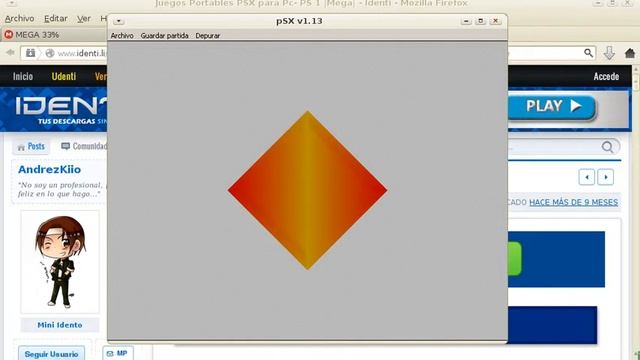Open AndrezKiio user profile link
640x360 pixels.
click(x=49, y=169)
